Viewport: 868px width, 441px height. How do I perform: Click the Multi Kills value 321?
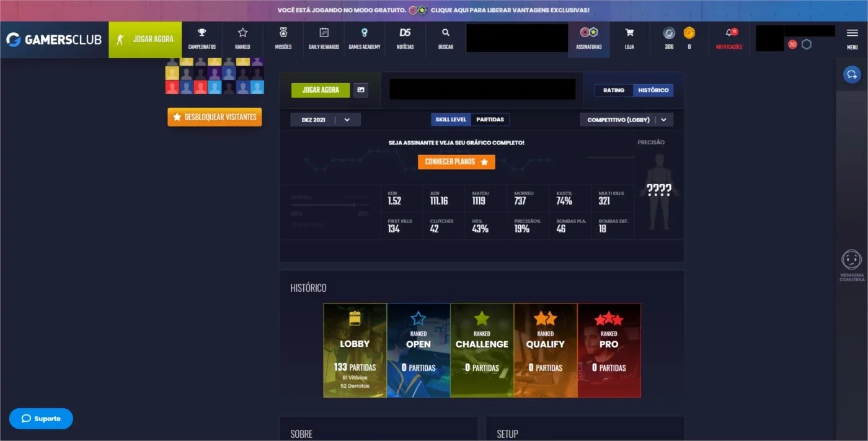click(x=604, y=201)
